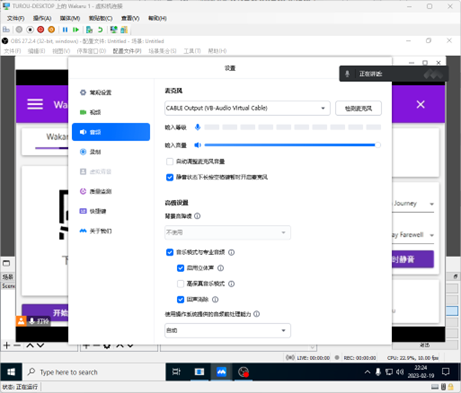Viewport: 461px width, 393px height.
Task: Select 音频 in settings sidebar
Action: 111,132
